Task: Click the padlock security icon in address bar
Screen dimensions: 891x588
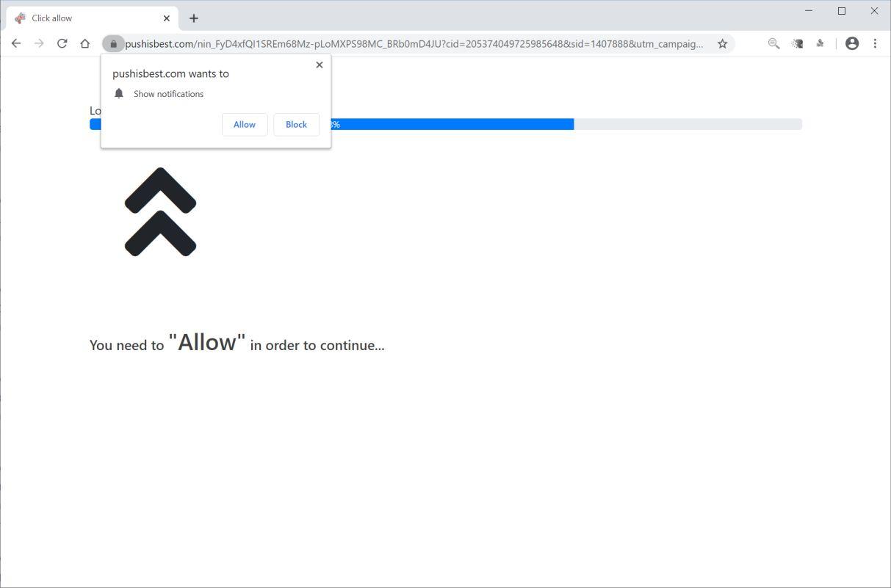Action: coord(113,43)
